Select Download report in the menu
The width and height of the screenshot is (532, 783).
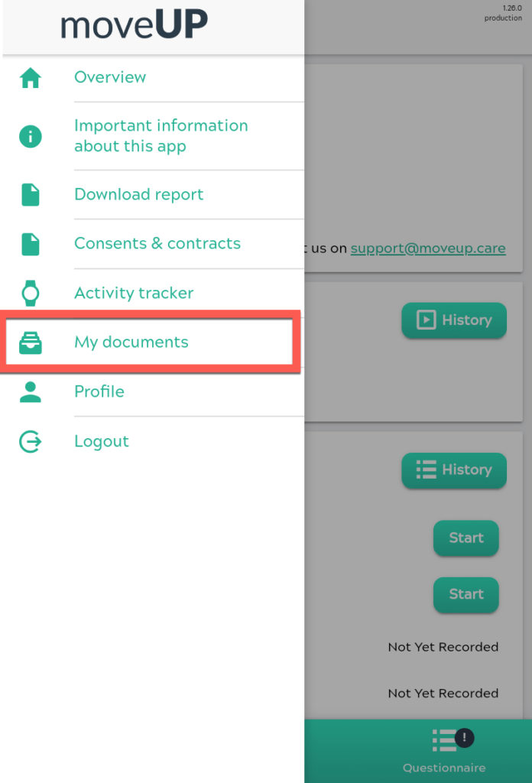(x=139, y=194)
